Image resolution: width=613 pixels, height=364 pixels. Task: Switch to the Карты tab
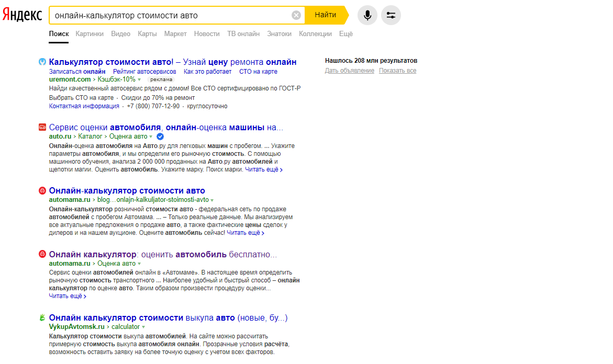point(147,34)
